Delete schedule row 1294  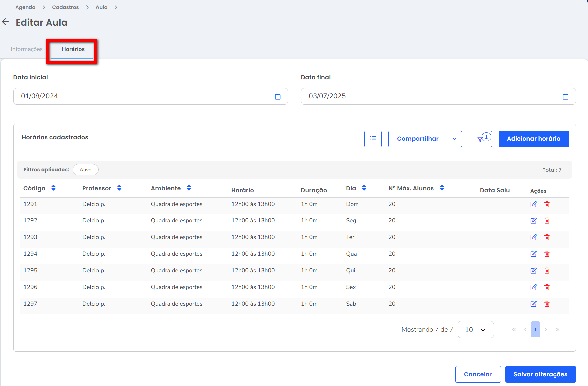[x=547, y=254]
